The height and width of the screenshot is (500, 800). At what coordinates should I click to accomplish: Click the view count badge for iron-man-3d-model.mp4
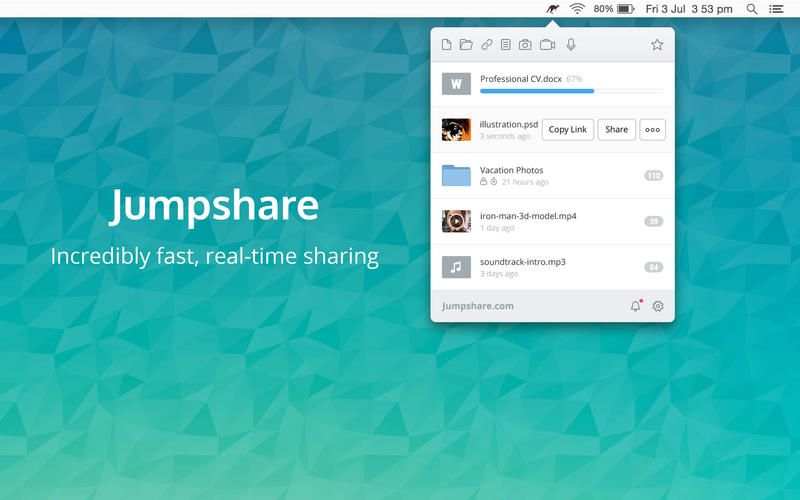654,221
